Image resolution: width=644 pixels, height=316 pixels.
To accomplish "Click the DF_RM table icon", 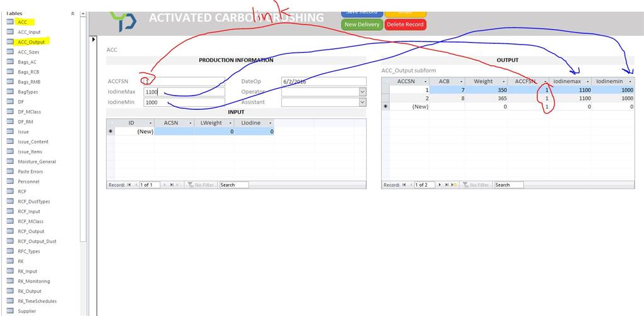I will tap(10, 121).
